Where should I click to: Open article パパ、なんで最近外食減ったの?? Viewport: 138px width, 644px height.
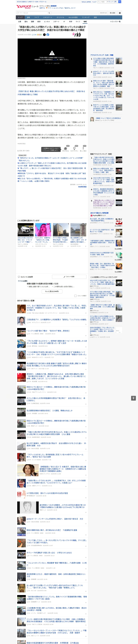(57, 308)
